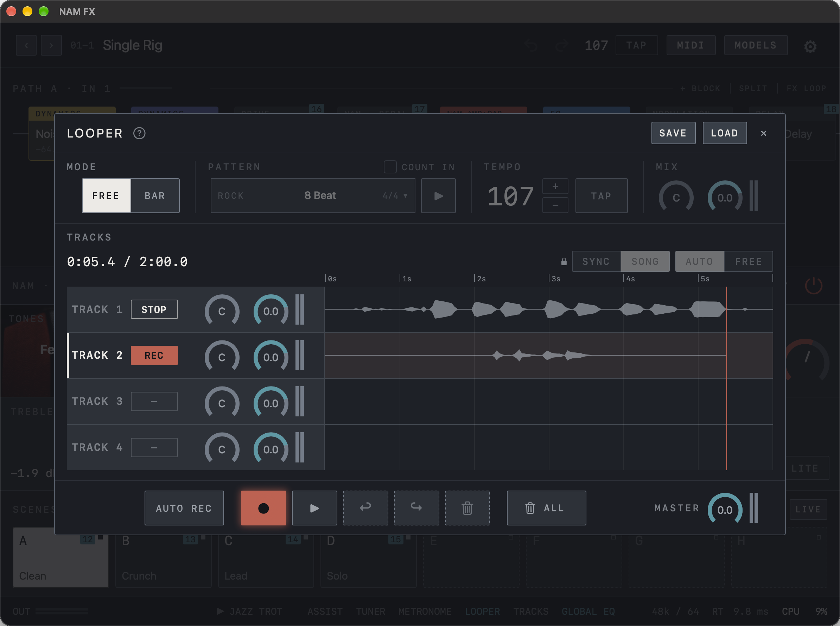840x626 pixels.
Task: Stop Track 1 with the STOP button
Action: [x=154, y=309]
